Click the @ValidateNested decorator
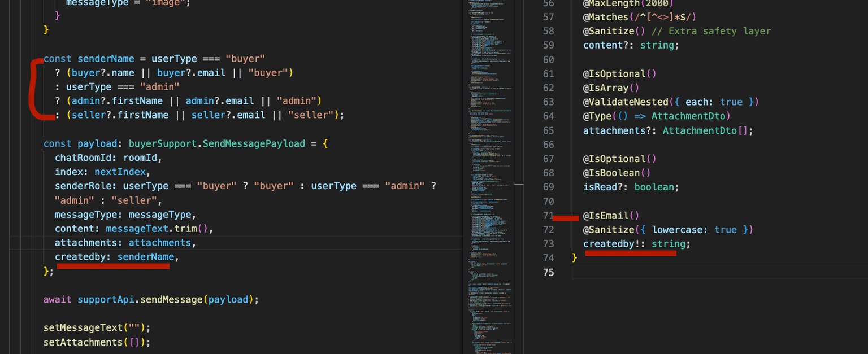The height and width of the screenshot is (354, 868). click(671, 102)
